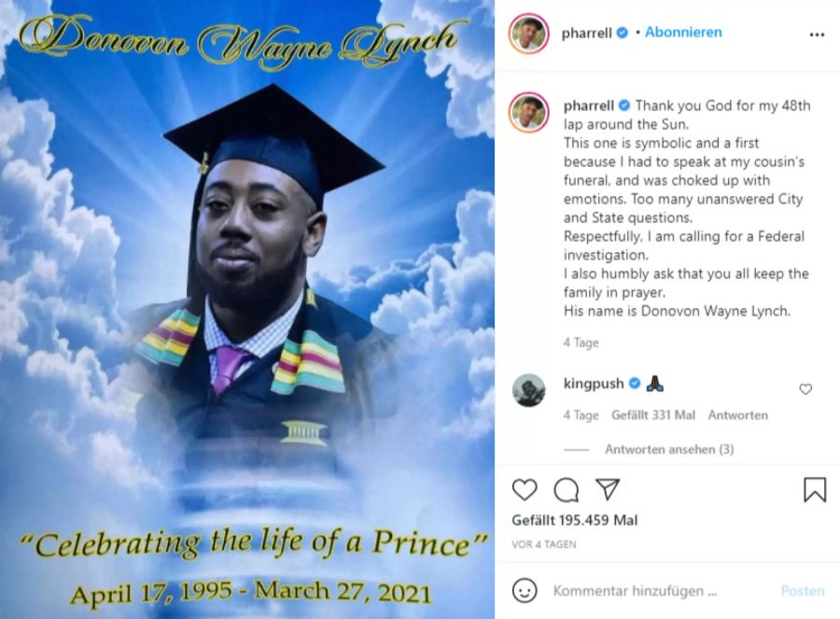Save the post with the bookmark icon
This screenshot has width=840, height=619.
tap(815, 489)
